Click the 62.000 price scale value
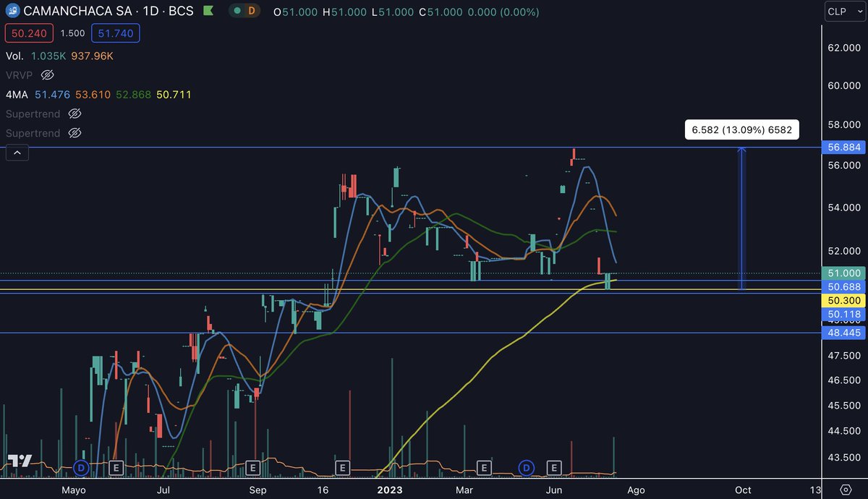Screen dimensions: 868x499 click(843, 48)
